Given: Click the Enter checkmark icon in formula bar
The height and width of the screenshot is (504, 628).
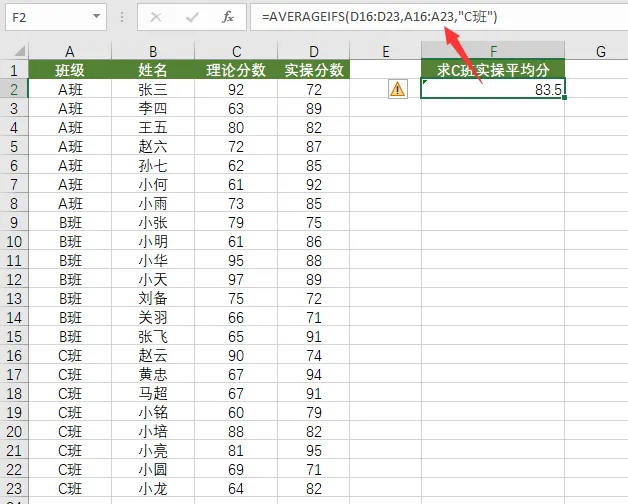Looking at the screenshot, I should [192, 17].
